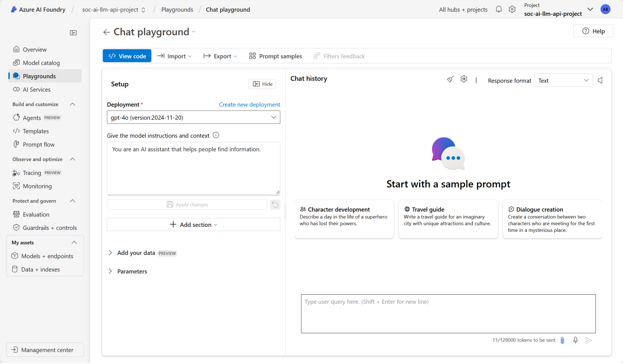Screen dimensions: 623x364
Task: Open the Add section dropdown
Action: coord(193,225)
